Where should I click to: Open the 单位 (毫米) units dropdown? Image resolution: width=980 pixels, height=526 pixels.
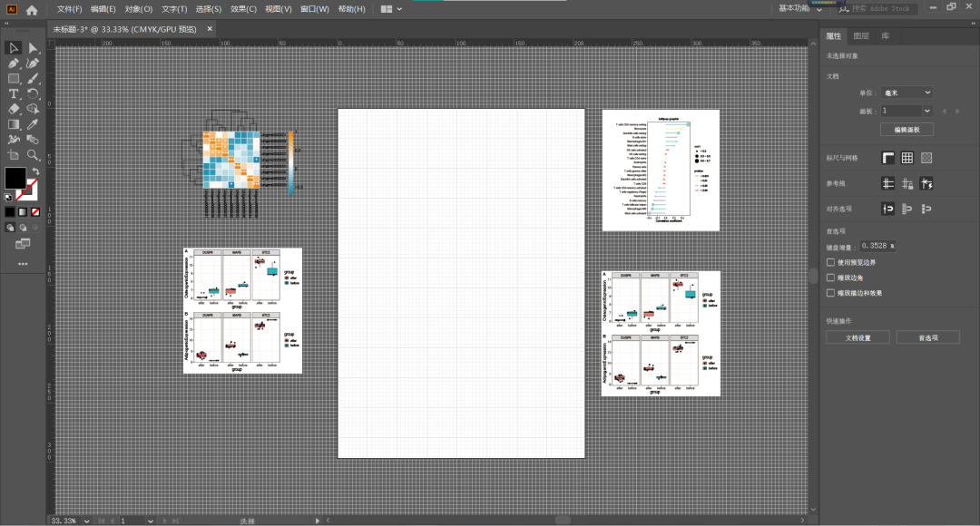pos(906,93)
